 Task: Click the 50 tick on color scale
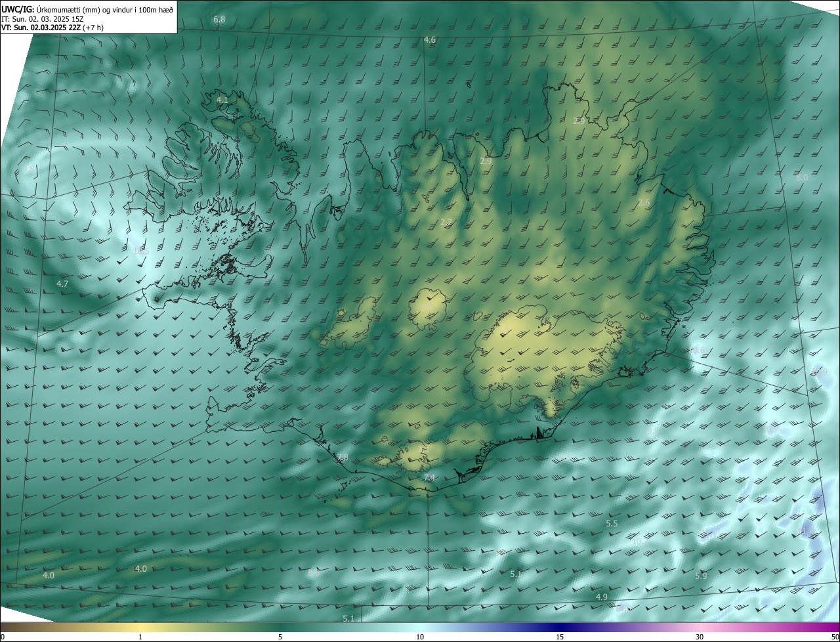(x=835, y=637)
